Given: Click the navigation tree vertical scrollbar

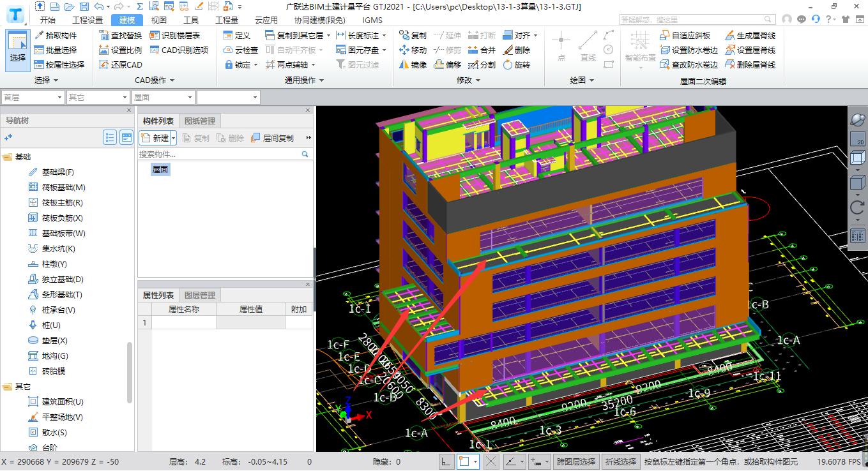Looking at the screenshot, I should click(130, 373).
